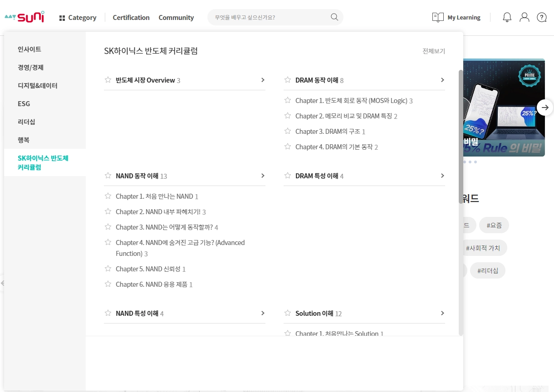
Task: Open the Category grid menu
Action: point(78,18)
